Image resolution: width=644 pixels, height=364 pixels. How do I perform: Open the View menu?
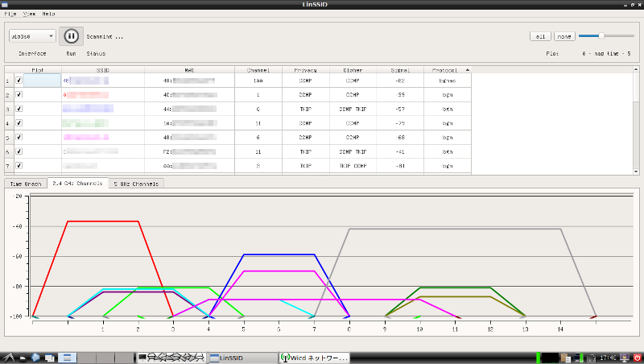29,14
